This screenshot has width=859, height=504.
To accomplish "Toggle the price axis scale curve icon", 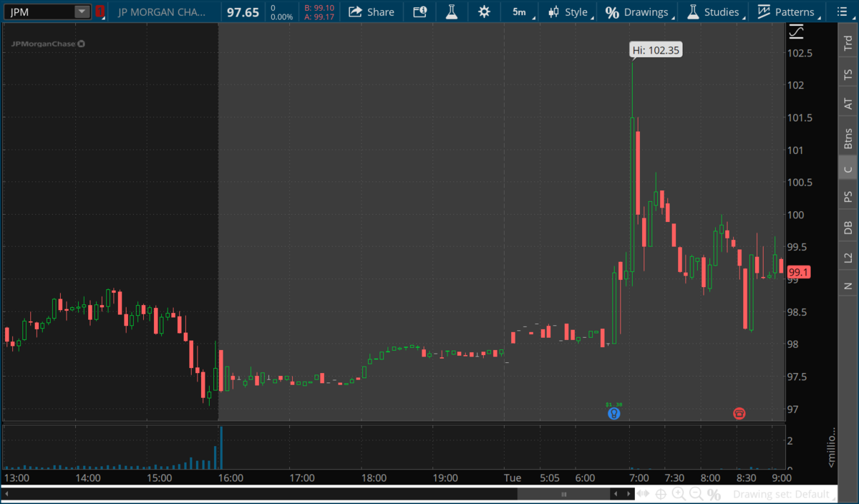I will click(x=796, y=32).
